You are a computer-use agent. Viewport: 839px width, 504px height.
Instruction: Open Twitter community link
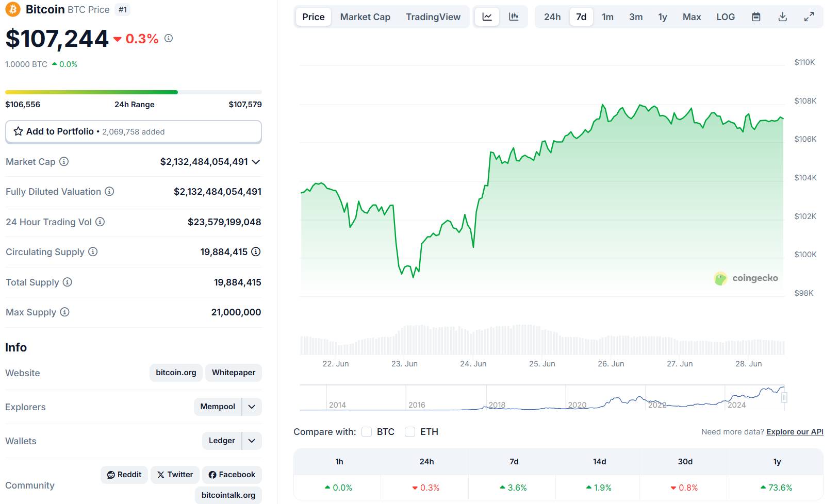[175, 475]
